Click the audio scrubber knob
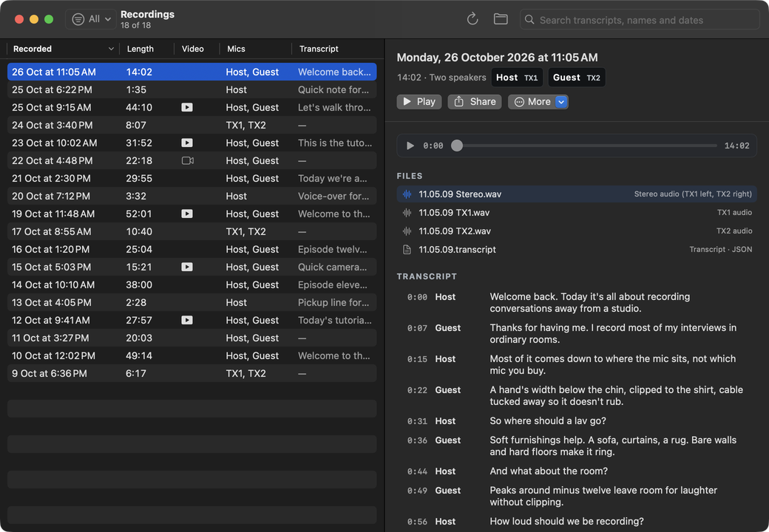 [x=457, y=146]
